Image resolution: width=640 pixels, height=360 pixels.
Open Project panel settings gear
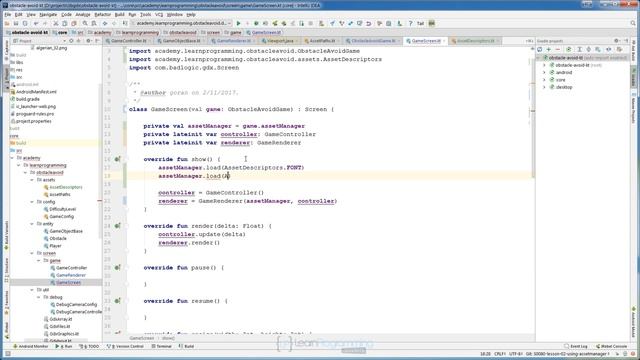(x=88, y=41)
